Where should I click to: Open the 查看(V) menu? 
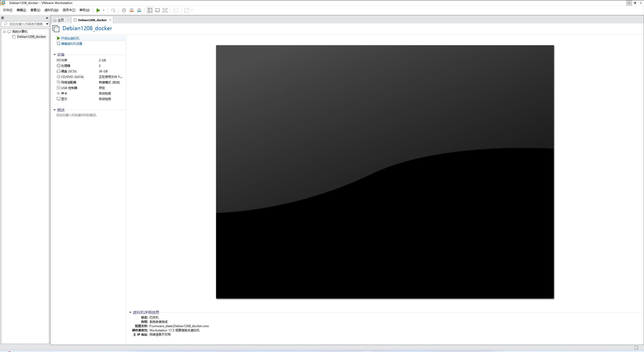pos(35,10)
